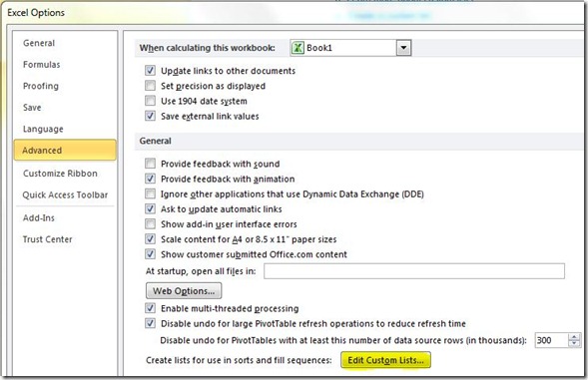Open the Customize Ribbon category
Screen dimensions: 588x380
(x=60, y=174)
